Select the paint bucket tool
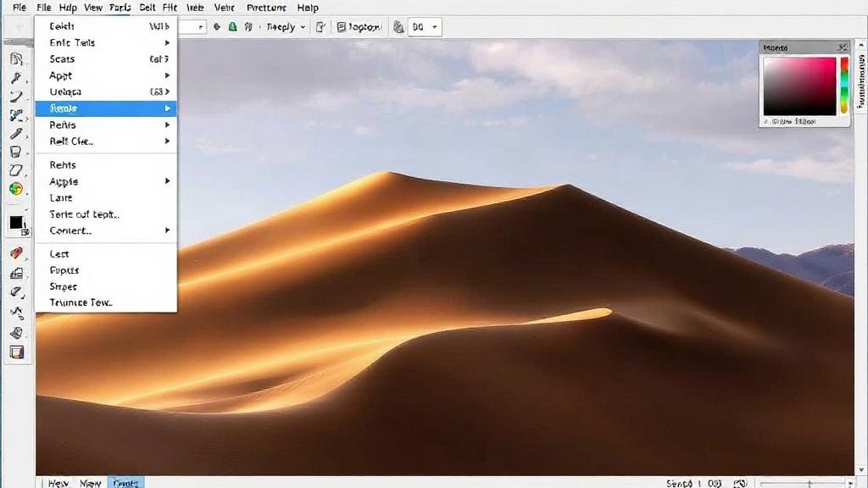Screen dimensions: 868x488 tap(16, 152)
